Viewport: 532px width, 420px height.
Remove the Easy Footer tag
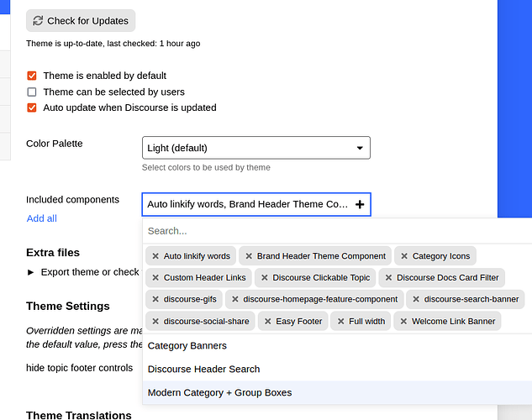pyautogui.click(x=267, y=321)
